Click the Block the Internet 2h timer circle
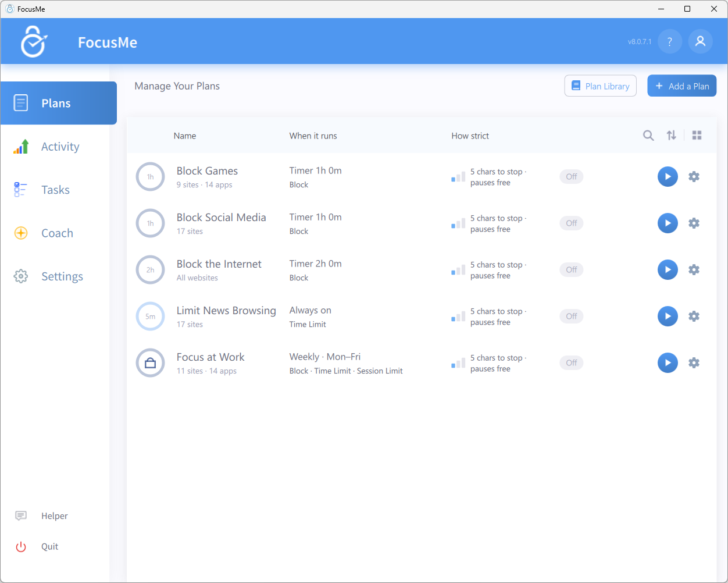The width and height of the screenshot is (728, 583). click(x=150, y=269)
